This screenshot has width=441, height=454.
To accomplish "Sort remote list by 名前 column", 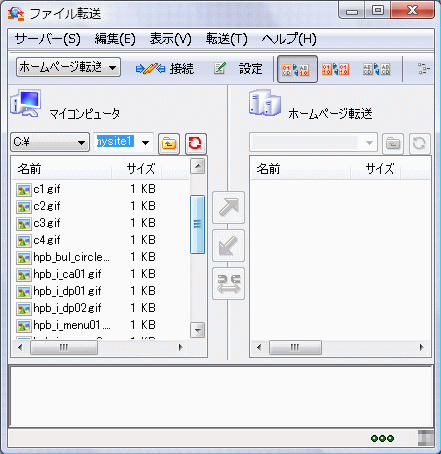I will click(x=300, y=169).
